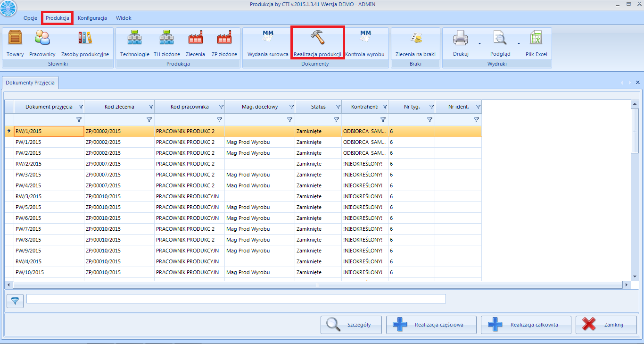Open the Konfiguracja menu
Screen dimensions: 644x344
click(92, 18)
